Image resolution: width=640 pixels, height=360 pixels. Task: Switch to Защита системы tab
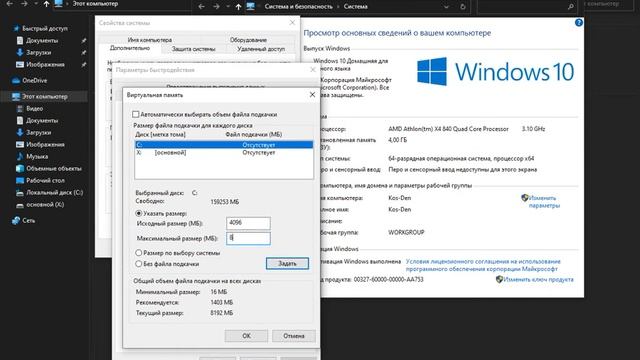[x=193, y=49]
